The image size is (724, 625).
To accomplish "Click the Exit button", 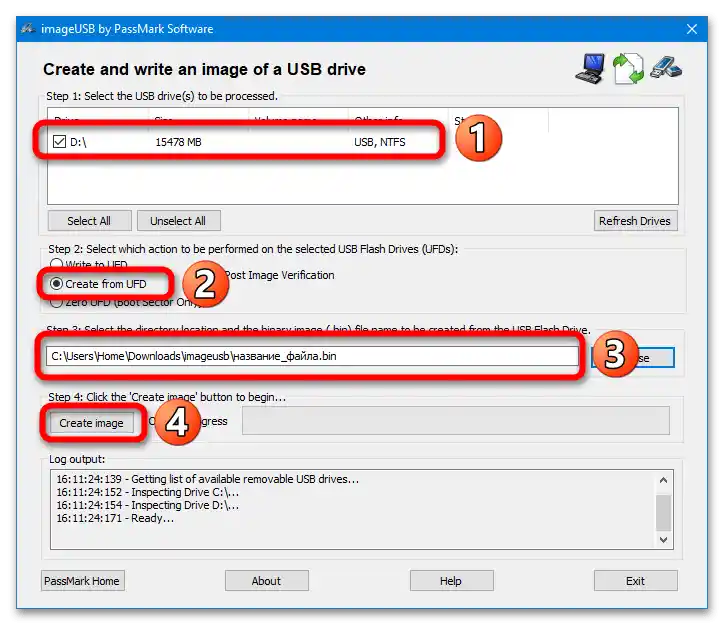I will tap(635, 581).
